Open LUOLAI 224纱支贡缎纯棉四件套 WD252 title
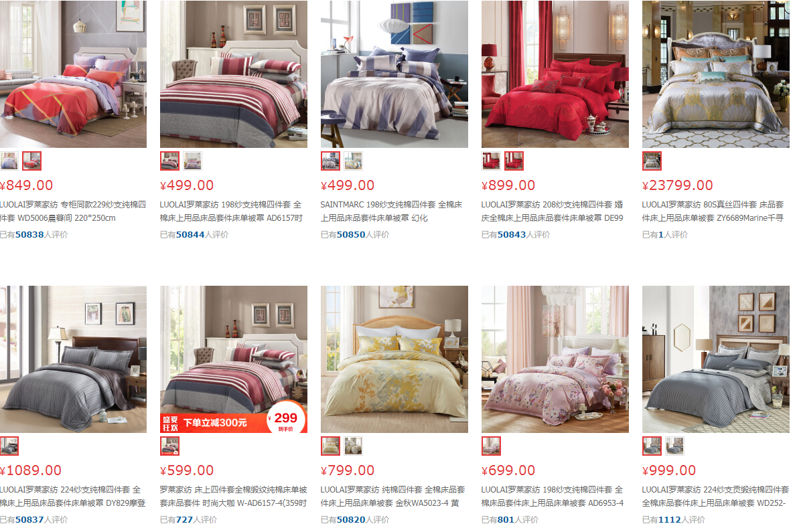Image resolution: width=795 pixels, height=532 pixels. coord(715,496)
